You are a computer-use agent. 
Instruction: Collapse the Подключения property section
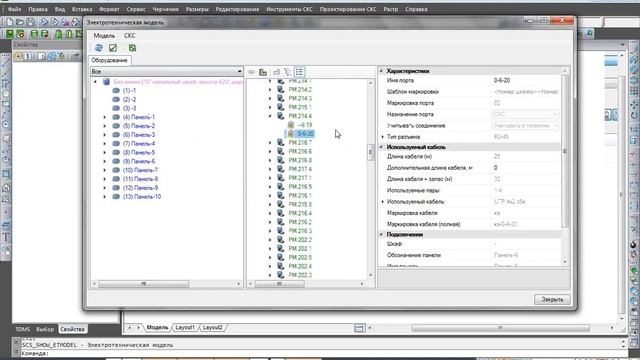click(x=382, y=235)
